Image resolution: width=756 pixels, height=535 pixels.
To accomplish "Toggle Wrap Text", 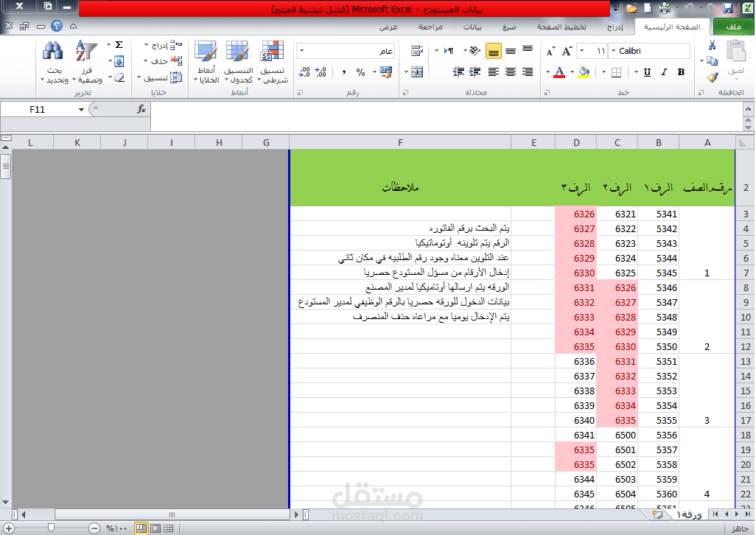I will (x=417, y=51).
